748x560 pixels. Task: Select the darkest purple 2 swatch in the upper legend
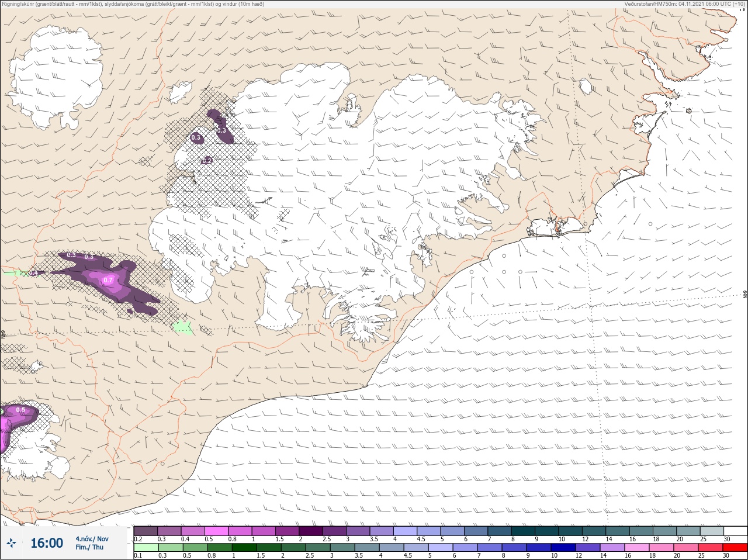coord(311,531)
